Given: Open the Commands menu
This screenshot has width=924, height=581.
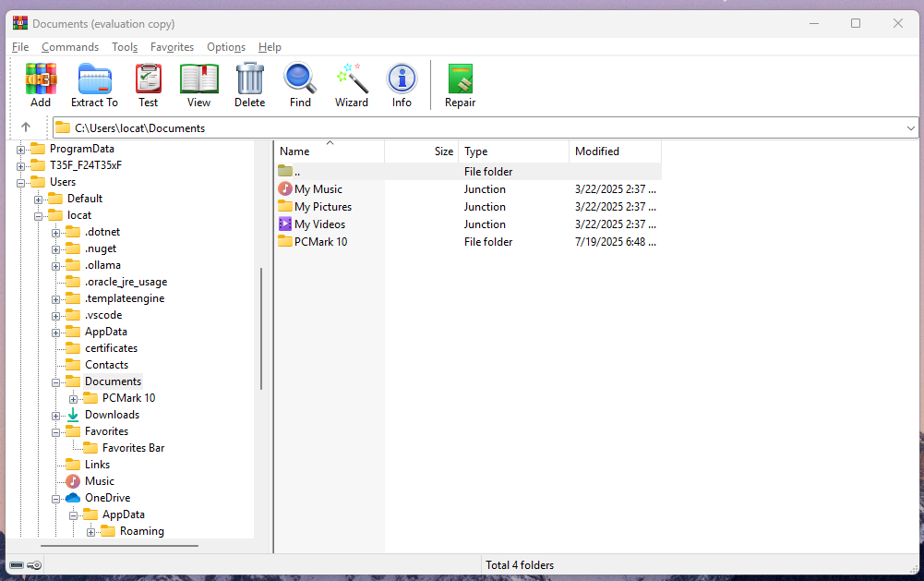Looking at the screenshot, I should [x=69, y=46].
